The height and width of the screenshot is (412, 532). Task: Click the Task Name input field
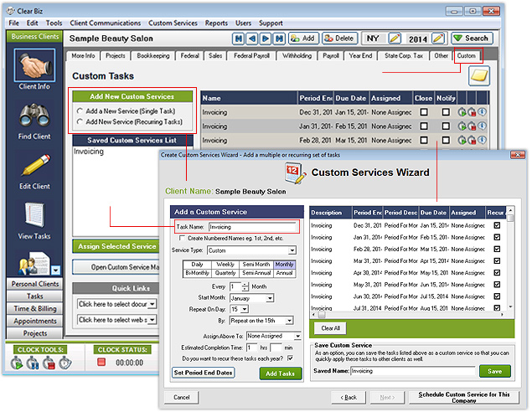(x=253, y=227)
